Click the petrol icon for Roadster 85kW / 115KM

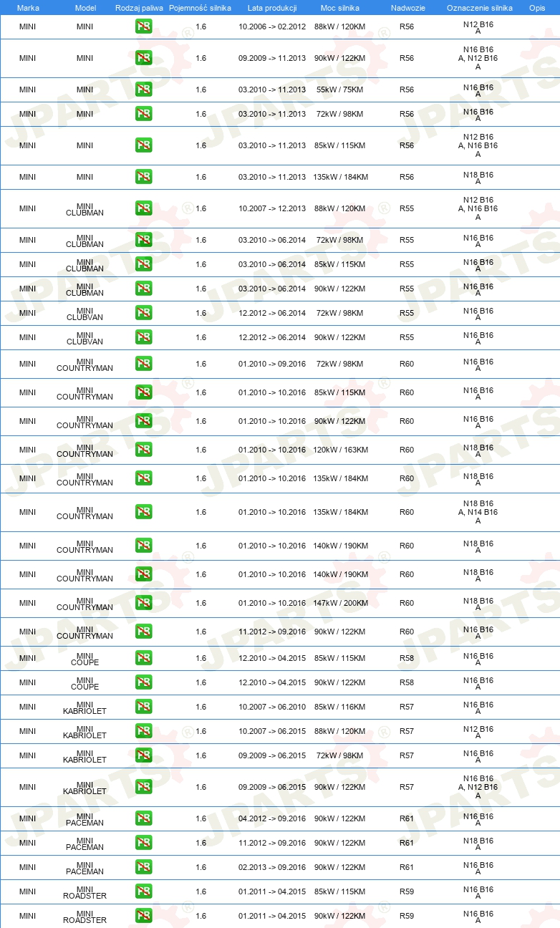coord(143,891)
